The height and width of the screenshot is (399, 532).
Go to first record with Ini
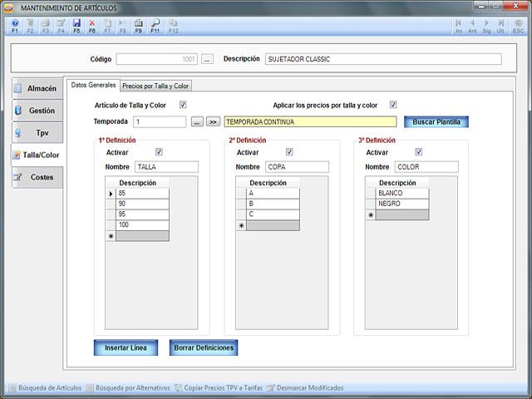click(x=458, y=26)
